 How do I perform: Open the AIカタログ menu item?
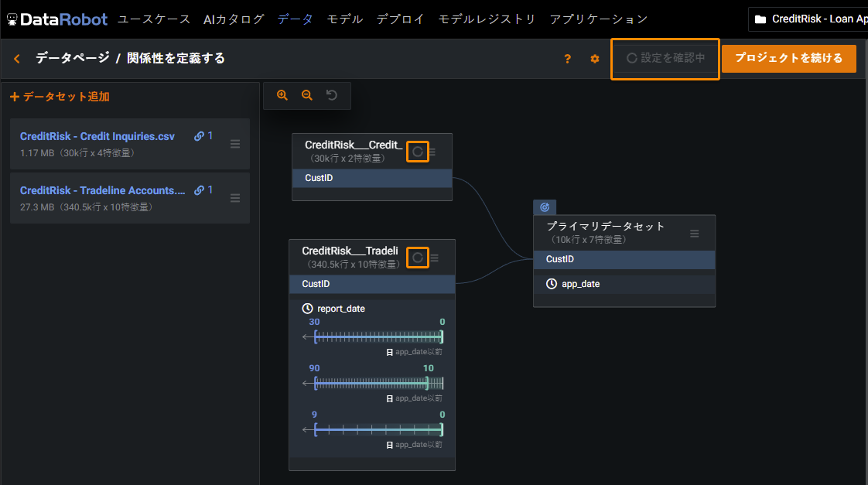coord(234,19)
